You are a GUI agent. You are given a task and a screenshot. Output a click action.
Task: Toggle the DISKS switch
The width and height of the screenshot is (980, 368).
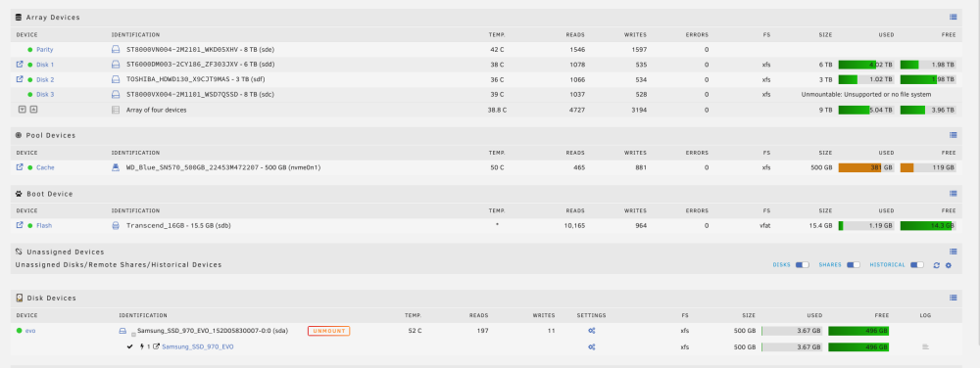[x=802, y=265]
